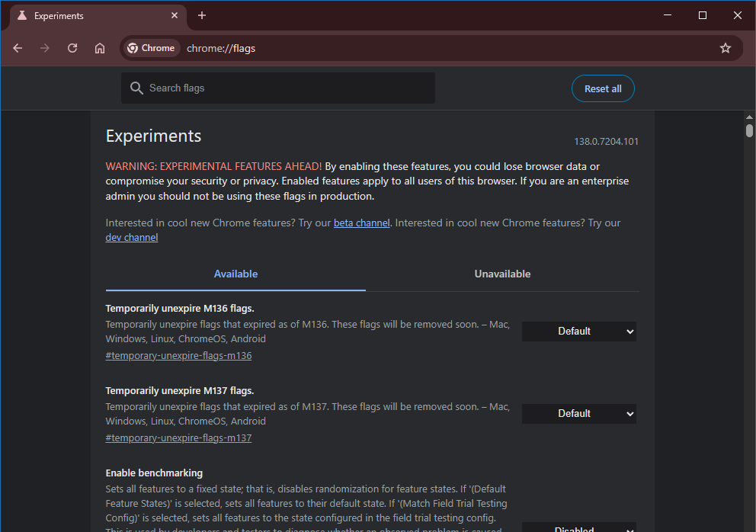Click the #temporary-unexpire-flags-m137 anchor link
This screenshot has height=532, width=756.
pos(178,438)
